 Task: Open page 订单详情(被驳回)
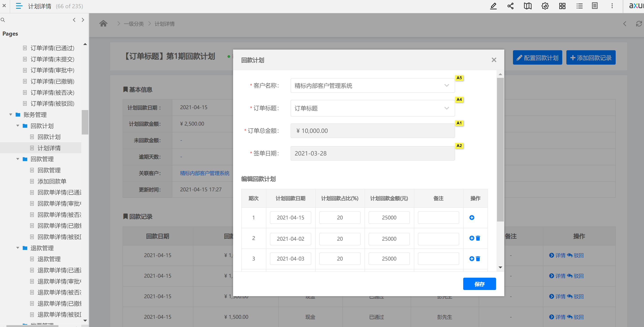52,103
